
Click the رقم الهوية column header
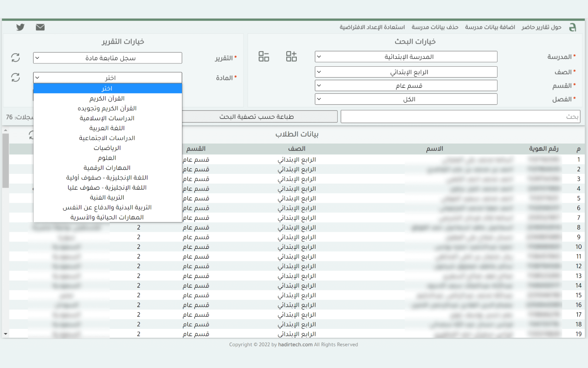click(544, 149)
